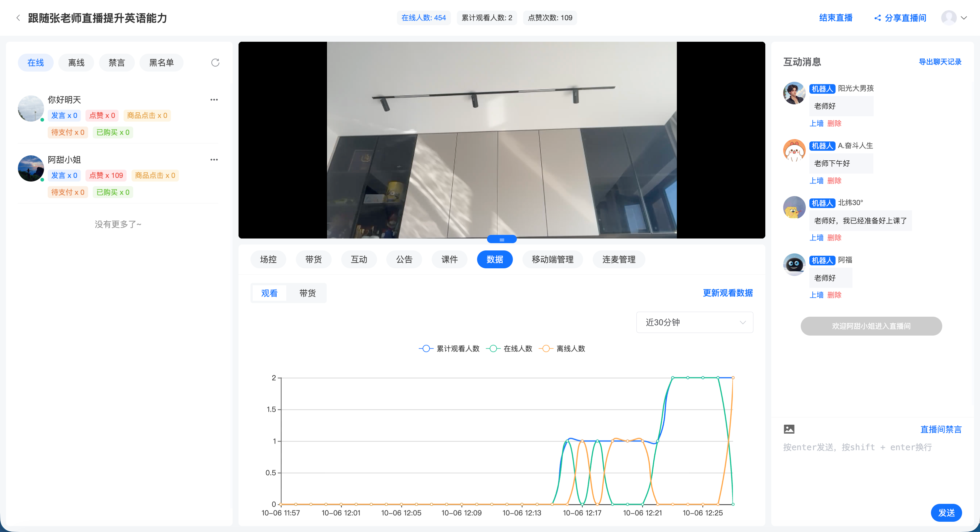Screen dimensions: 980x532
Task: Click 更新观看数据 link
Action: [728, 293]
